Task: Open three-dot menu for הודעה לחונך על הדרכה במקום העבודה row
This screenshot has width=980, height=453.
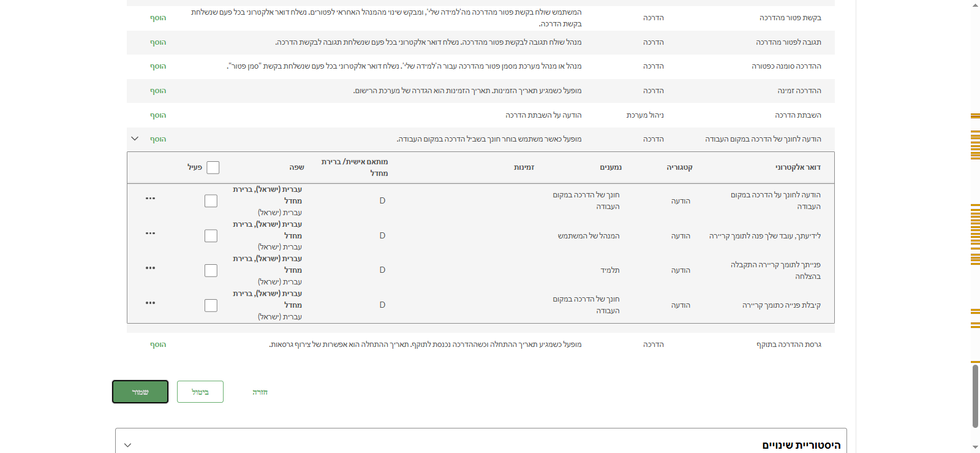Action: pos(150,199)
